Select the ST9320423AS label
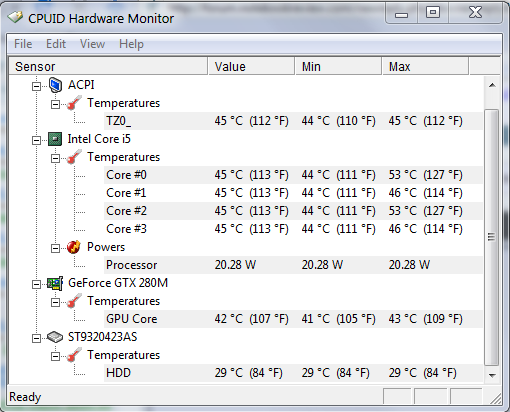 pyautogui.click(x=102, y=337)
